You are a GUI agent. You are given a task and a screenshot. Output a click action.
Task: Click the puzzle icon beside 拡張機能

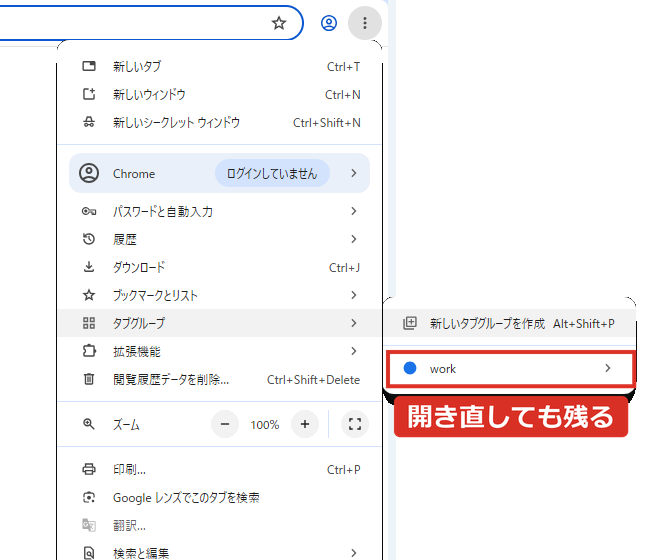89,351
